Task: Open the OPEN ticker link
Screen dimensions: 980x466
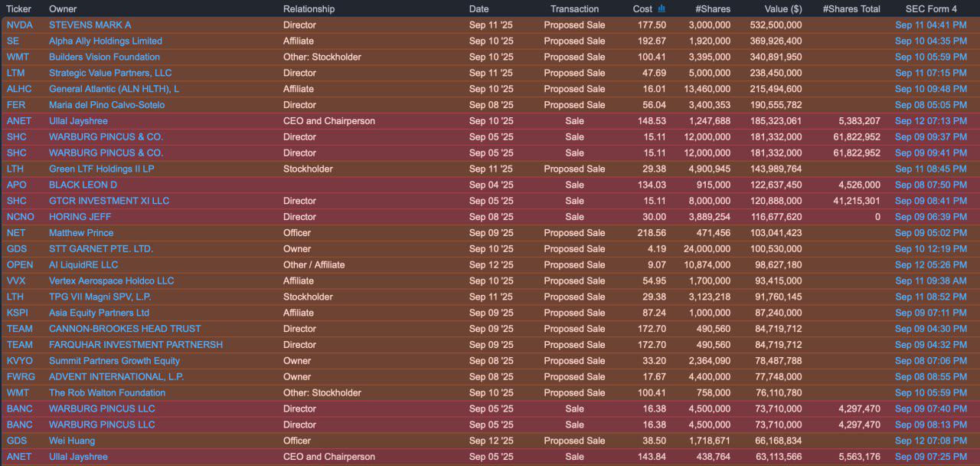Action: (x=20, y=265)
